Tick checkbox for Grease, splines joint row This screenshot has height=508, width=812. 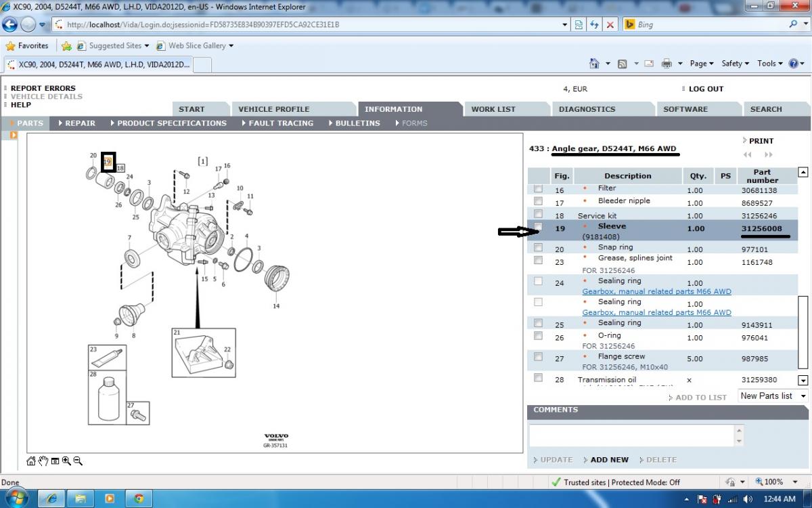[x=538, y=259]
